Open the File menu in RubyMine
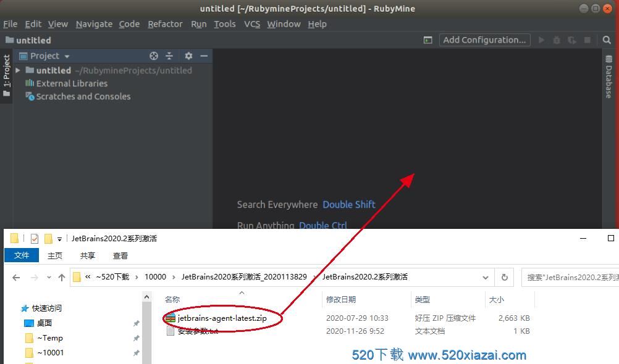 coord(11,24)
